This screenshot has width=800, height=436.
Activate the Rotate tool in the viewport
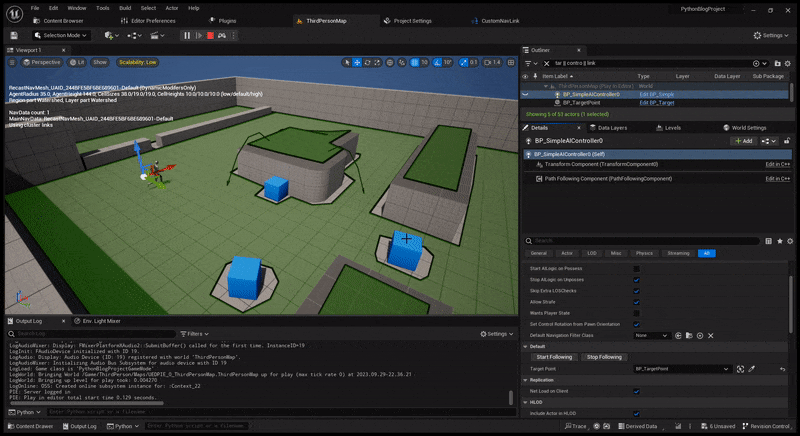[x=367, y=62]
